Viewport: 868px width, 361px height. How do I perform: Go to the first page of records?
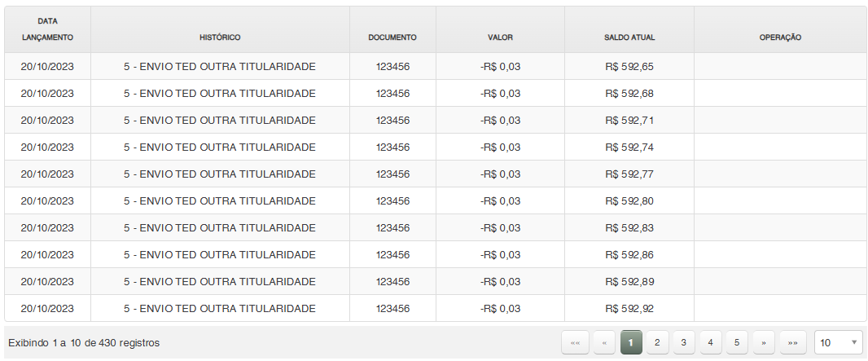pos(575,343)
